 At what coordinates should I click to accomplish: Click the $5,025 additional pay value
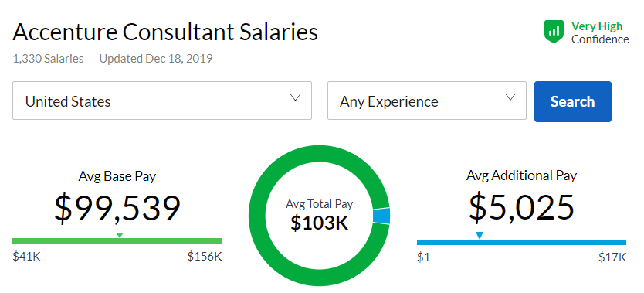point(521,207)
